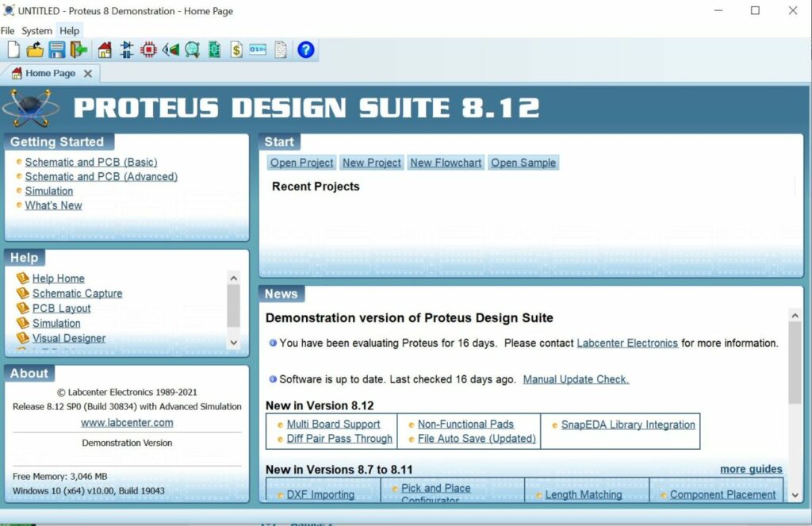Click the Close Project door icon
This screenshot has height=526, width=812.
tap(78, 50)
